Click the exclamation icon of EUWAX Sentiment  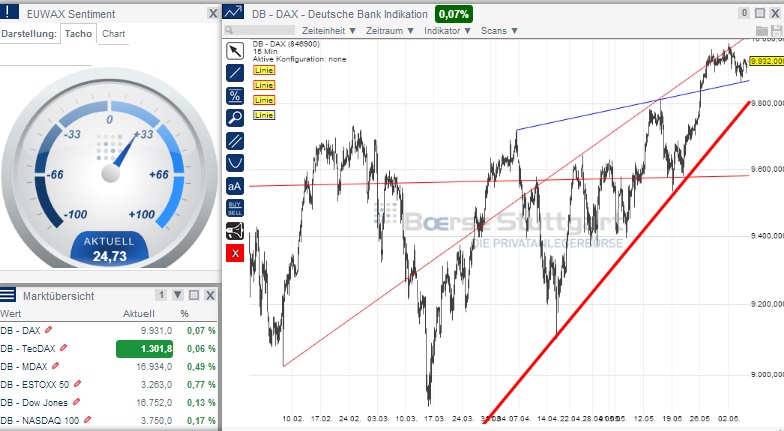tap(9, 12)
